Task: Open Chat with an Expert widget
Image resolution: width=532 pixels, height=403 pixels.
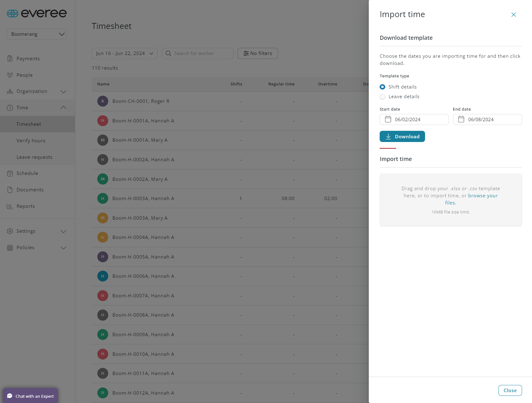Action: coord(30,396)
